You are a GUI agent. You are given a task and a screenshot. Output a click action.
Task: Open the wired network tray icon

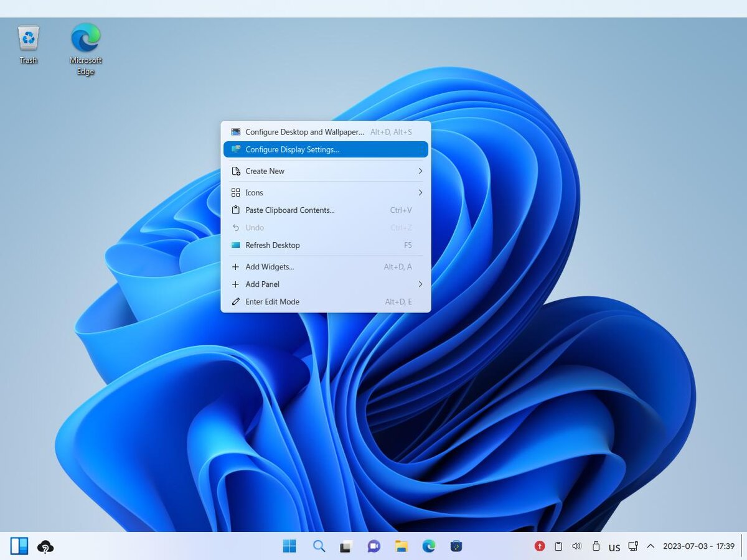coord(633,546)
